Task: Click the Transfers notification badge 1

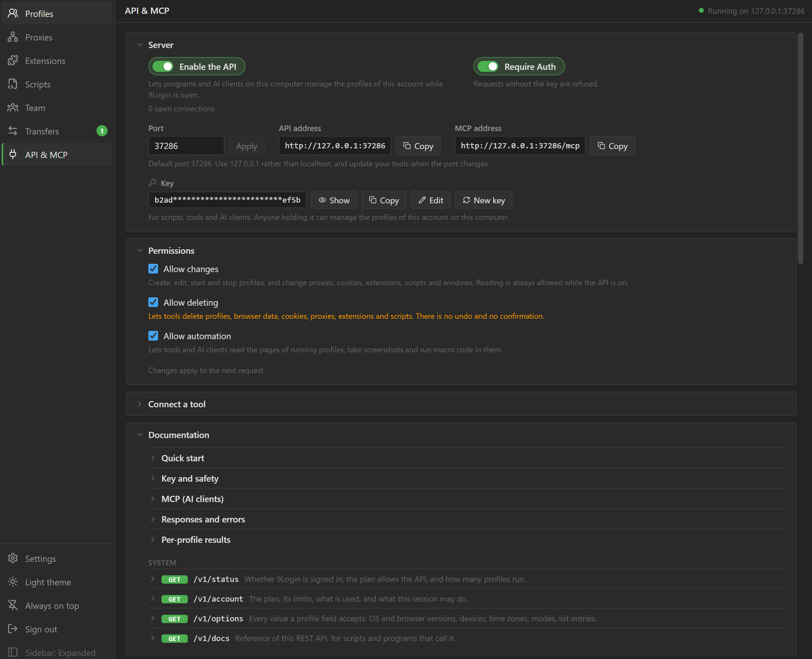Action: click(102, 131)
